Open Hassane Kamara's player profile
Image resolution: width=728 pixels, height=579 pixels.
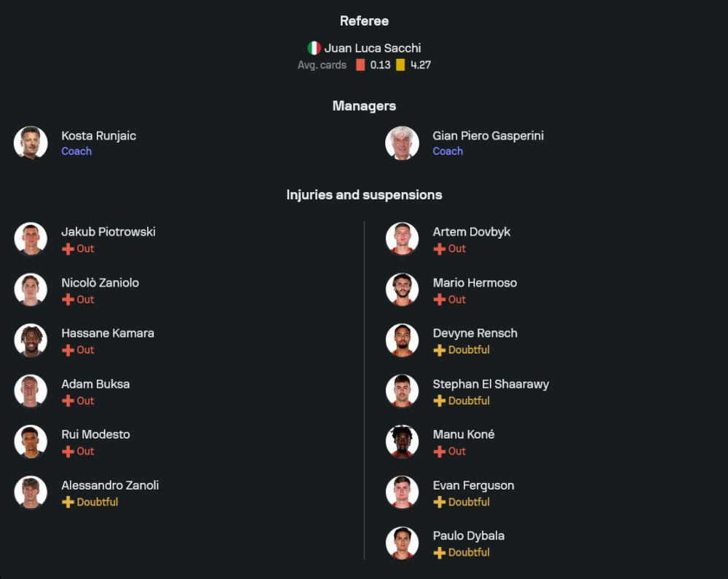[x=107, y=333]
